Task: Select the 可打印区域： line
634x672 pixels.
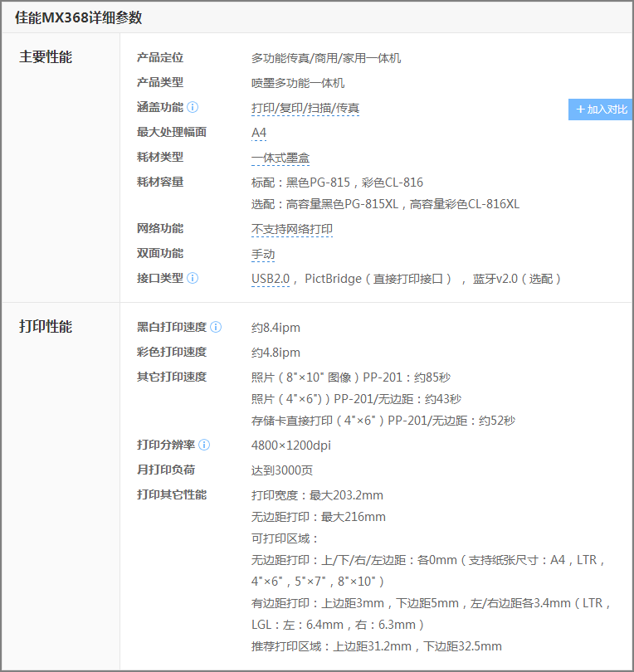Action: [x=285, y=538]
